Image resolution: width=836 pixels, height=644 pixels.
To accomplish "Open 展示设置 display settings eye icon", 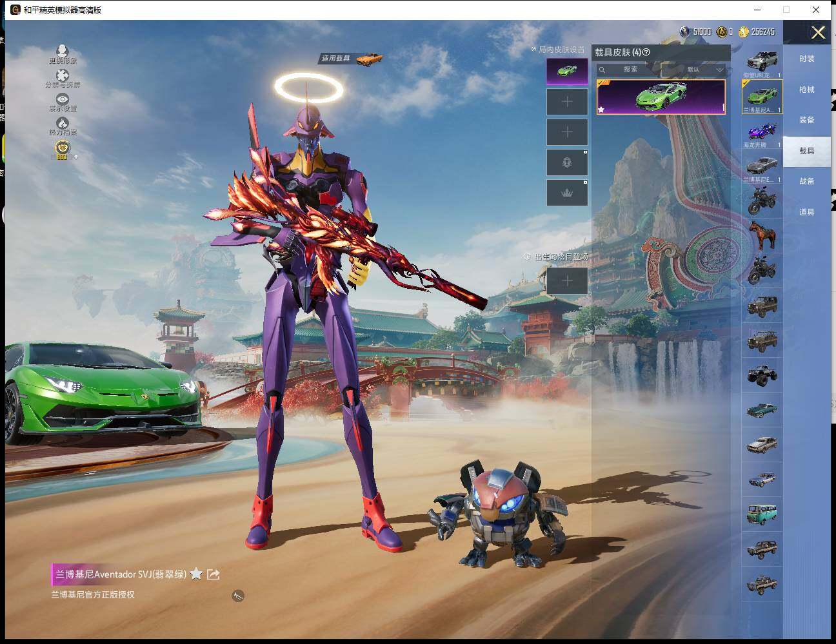I will (x=62, y=99).
